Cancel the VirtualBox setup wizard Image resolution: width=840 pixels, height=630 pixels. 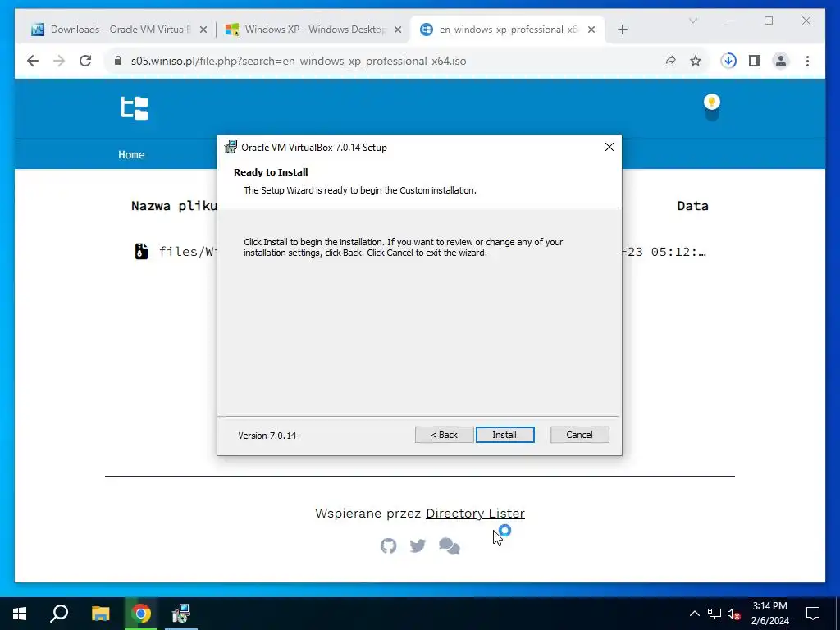(579, 435)
